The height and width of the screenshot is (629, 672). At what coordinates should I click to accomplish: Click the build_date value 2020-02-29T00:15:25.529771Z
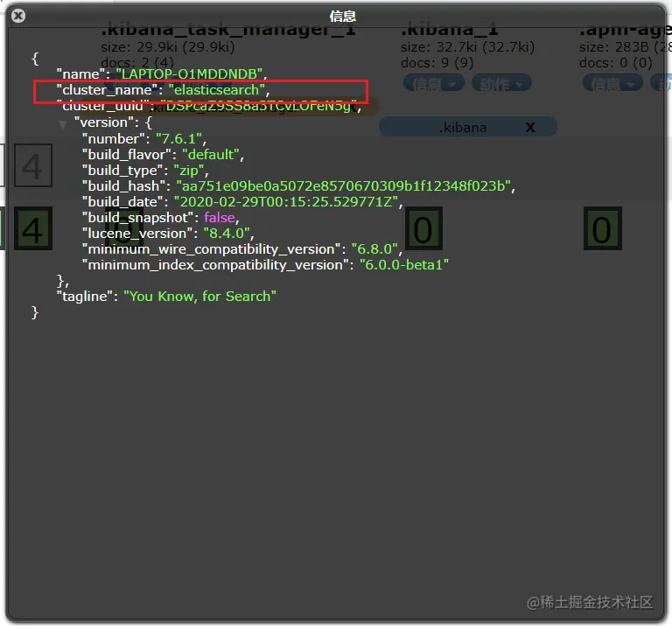(x=286, y=202)
